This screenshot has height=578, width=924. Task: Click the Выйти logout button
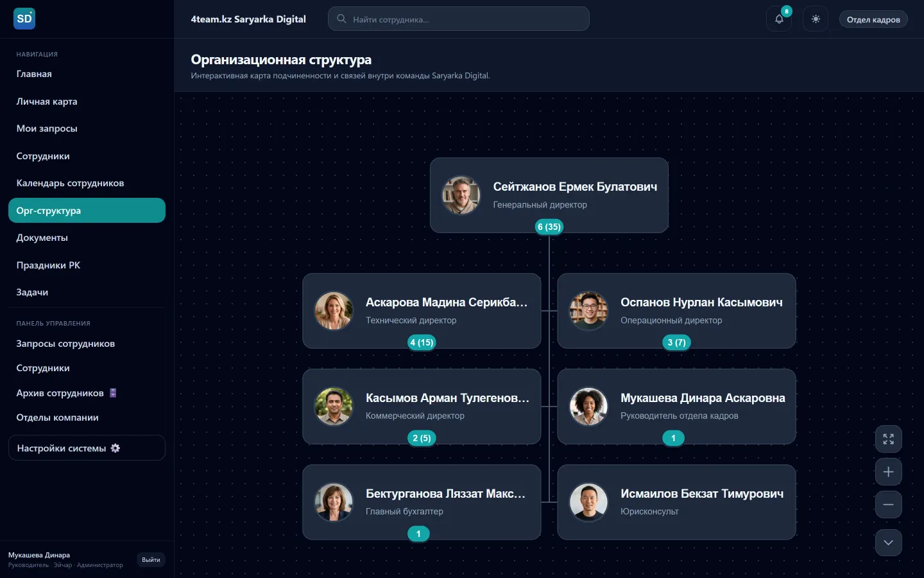click(x=151, y=559)
